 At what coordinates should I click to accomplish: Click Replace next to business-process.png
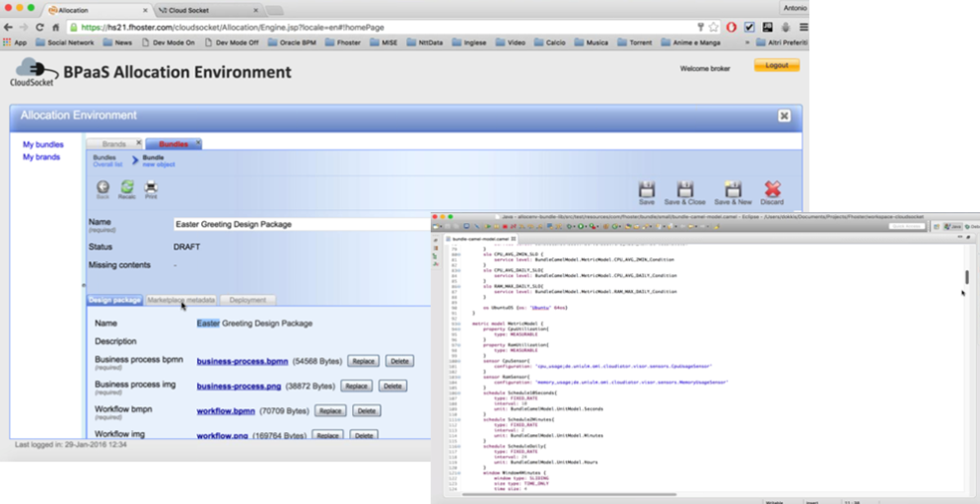pos(356,386)
